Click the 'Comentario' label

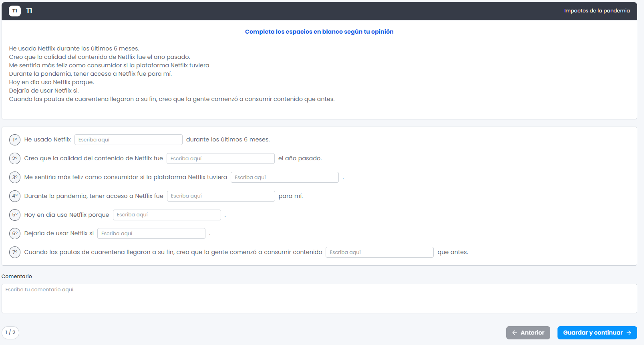[17, 276]
